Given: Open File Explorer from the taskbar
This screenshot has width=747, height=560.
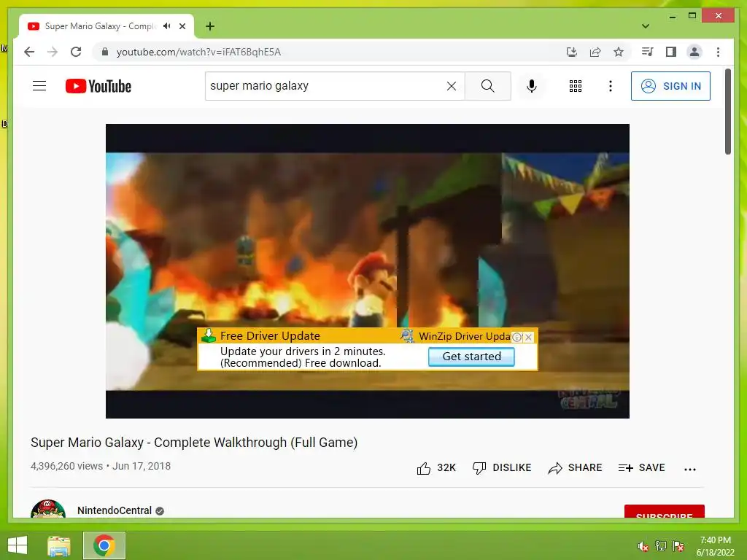Looking at the screenshot, I should (x=59, y=545).
